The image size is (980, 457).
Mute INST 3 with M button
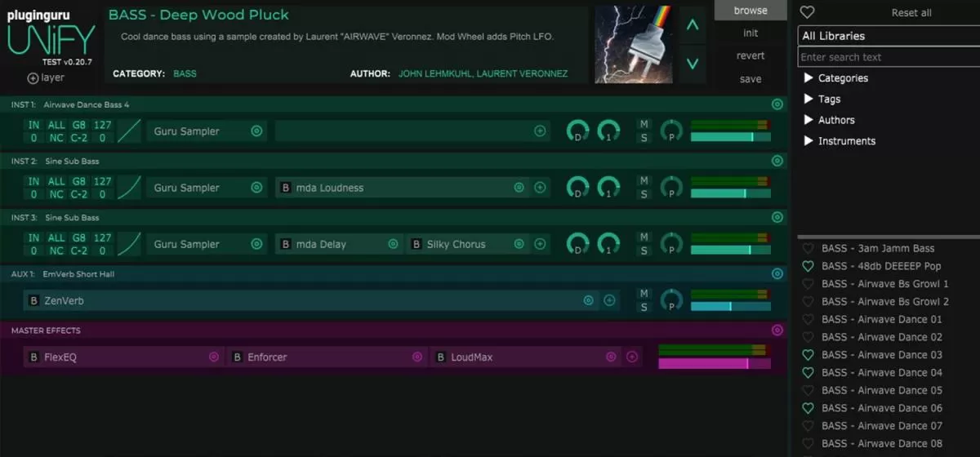pos(644,237)
